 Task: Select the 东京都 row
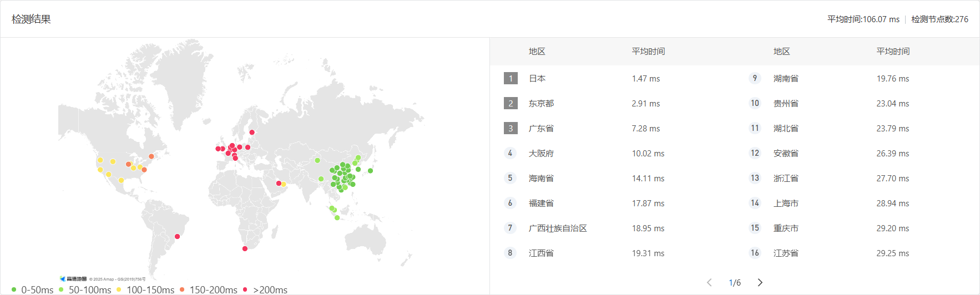pyautogui.click(x=612, y=103)
